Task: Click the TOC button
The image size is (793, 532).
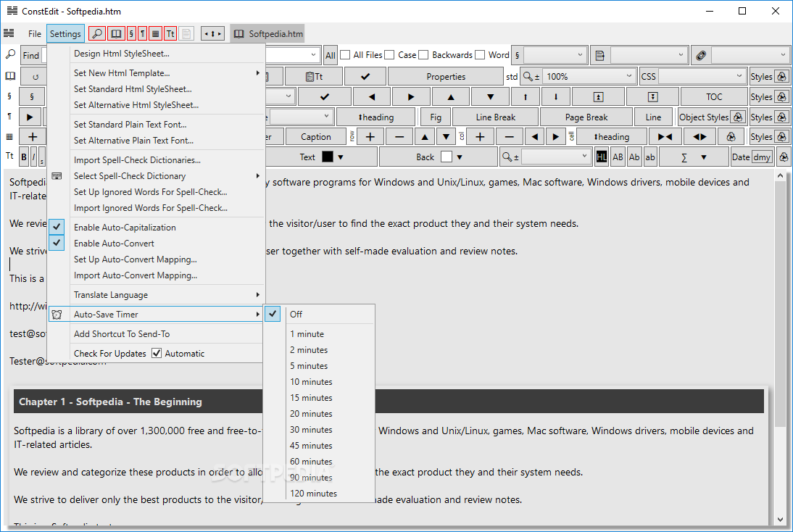Action: (713, 96)
